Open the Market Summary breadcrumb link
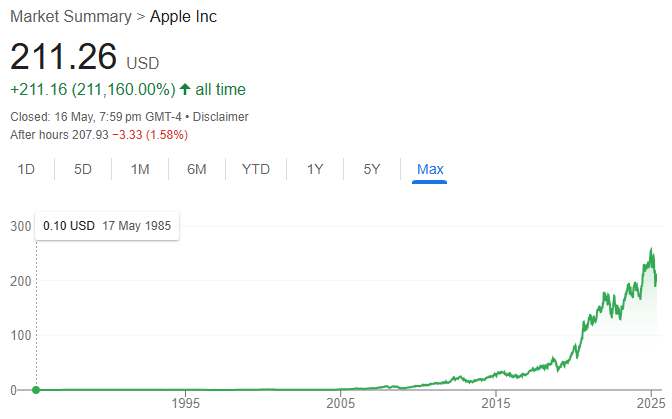Image resolution: width=672 pixels, height=419 pixels. coord(71,17)
